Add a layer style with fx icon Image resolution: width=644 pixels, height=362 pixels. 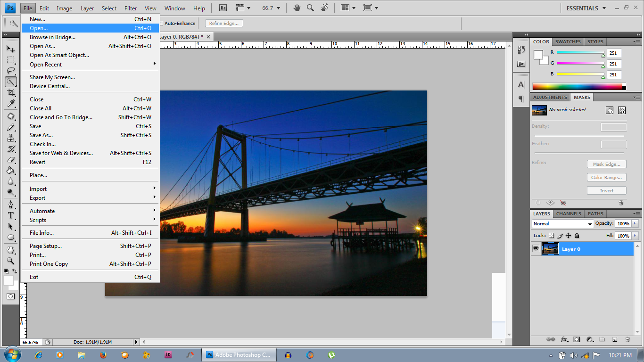(x=564, y=339)
